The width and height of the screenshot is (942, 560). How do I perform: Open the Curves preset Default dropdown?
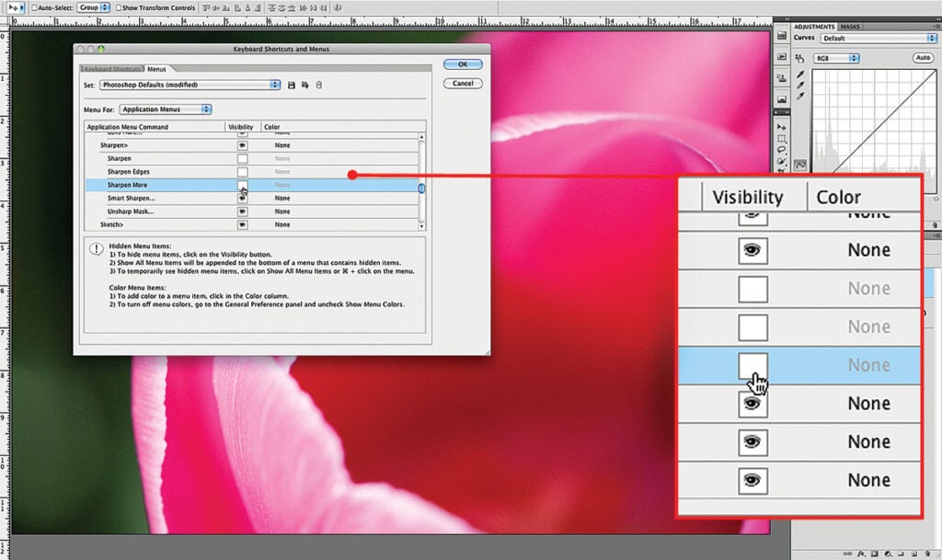pyautogui.click(x=879, y=38)
